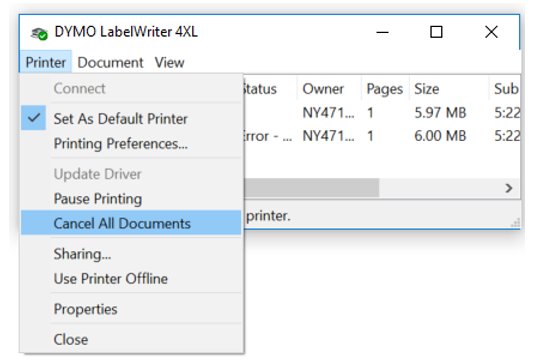Click the Status column header

pyautogui.click(x=270, y=89)
